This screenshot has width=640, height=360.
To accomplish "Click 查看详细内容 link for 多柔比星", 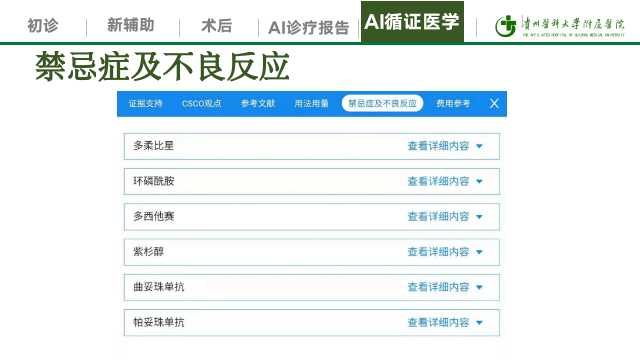I will tap(438, 146).
